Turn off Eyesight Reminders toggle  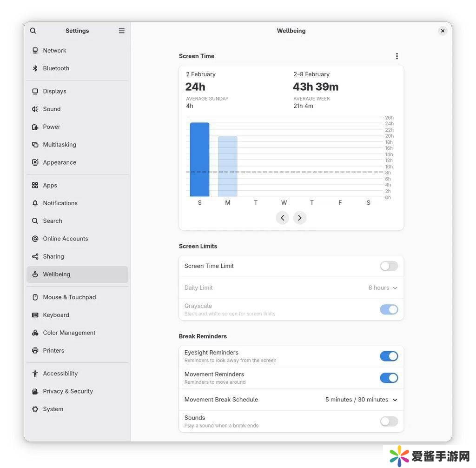click(389, 356)
